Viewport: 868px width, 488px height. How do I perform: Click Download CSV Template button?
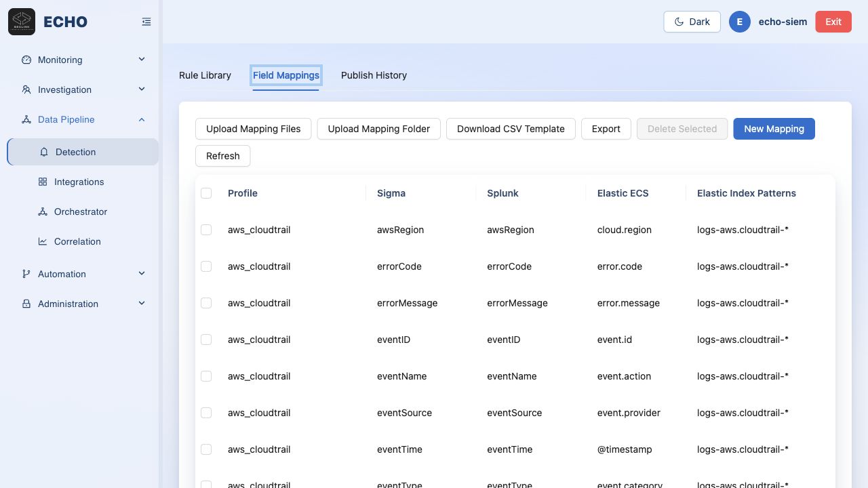pos(511,129)
